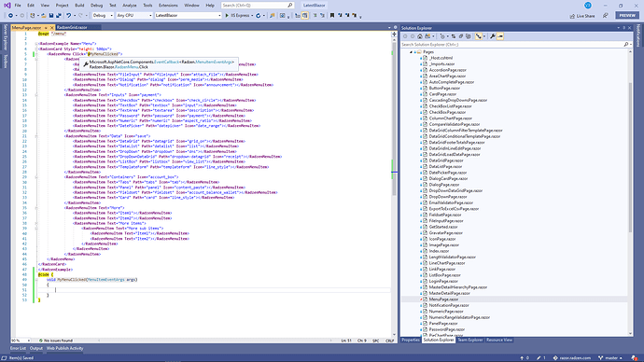Open Solution Explorer window options dropdown
This screenshot has height=362, width=644.
click(x=619, y=28)
